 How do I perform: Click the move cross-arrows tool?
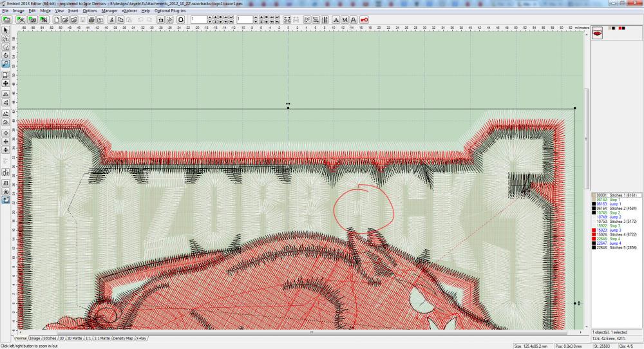click(6, 83)
